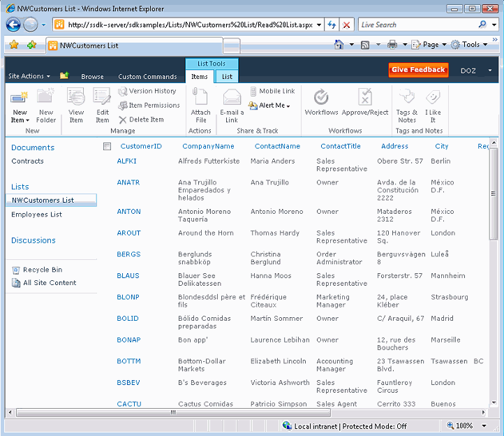This screenshot has width=504, height=436.
Task: Open the DOZ user menu arrow
Action: [490, 71]
